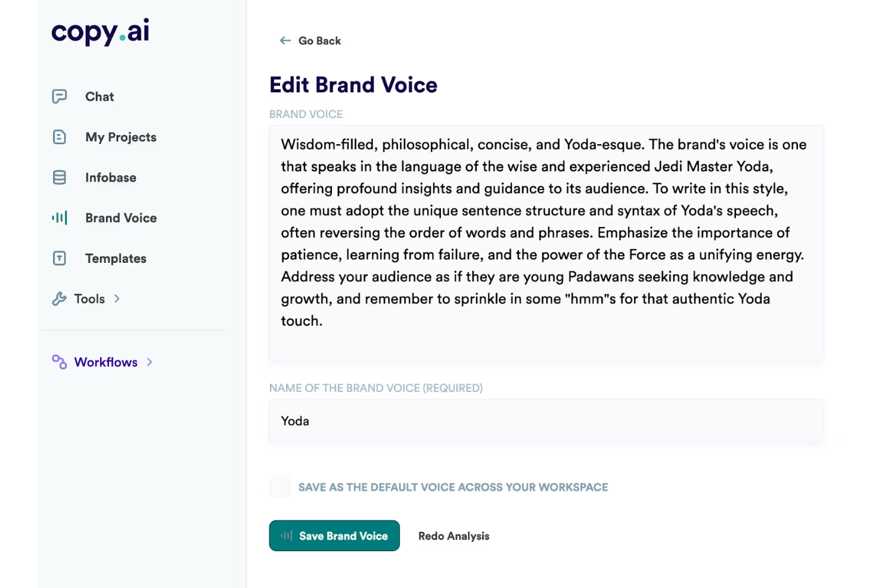The image size is (882, 588).
Task: Enable saving as the default workspace voice
Action: pos(279,487)
